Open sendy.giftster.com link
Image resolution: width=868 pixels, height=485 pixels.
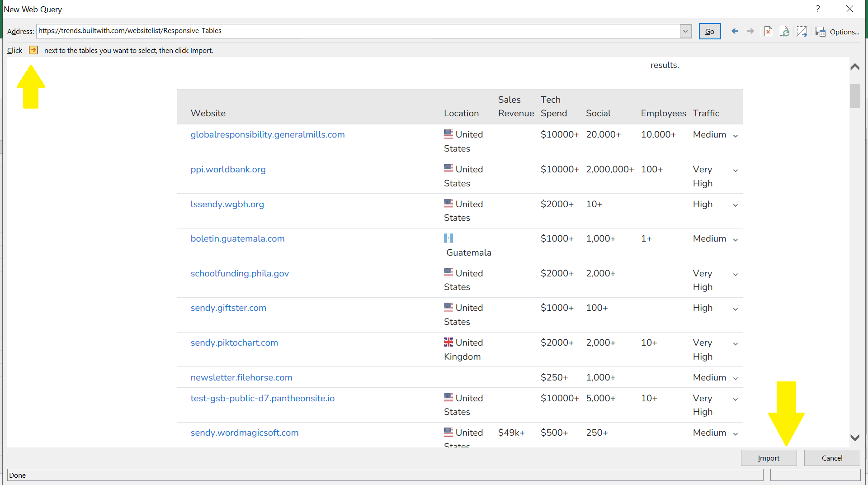228,308
